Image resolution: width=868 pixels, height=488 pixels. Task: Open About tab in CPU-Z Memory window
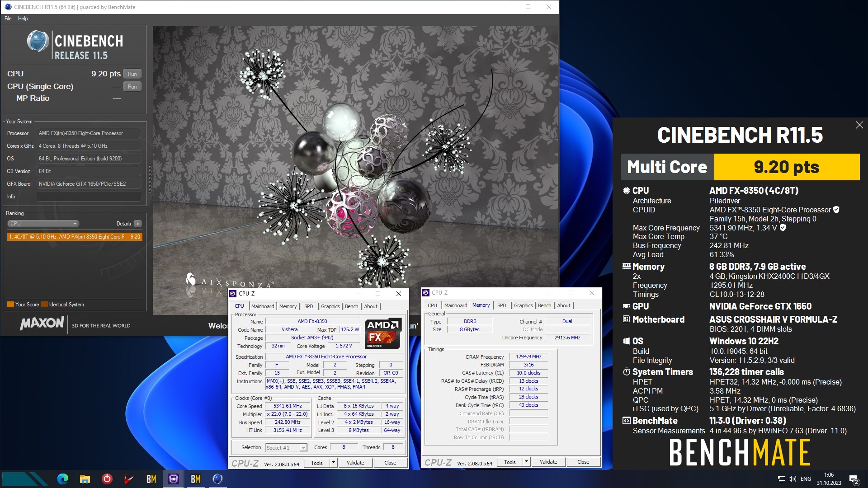click(x=564, y=305)
